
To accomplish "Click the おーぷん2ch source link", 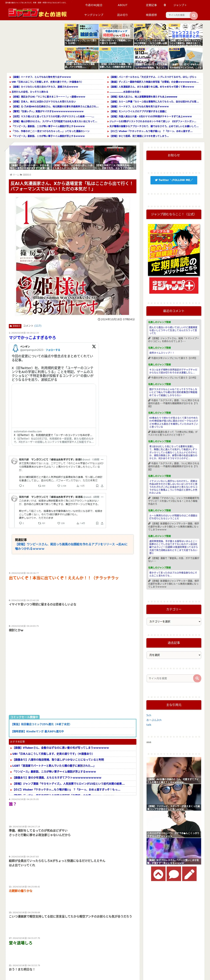I will click(x=154, y=720).
